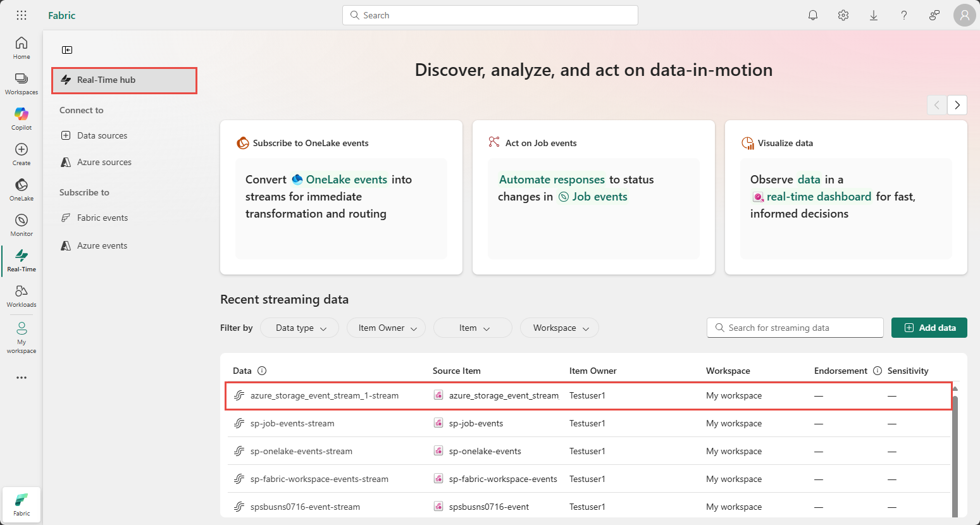
Task: Open real-time dashboard link
Action: click(812, 197)
